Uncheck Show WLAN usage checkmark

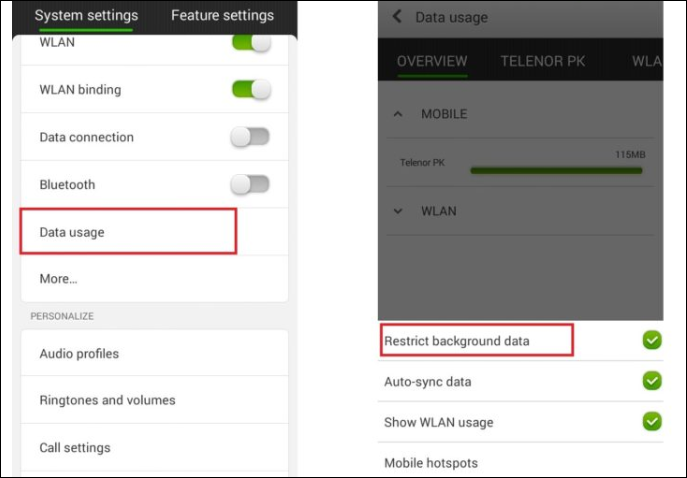pos(652,421)
